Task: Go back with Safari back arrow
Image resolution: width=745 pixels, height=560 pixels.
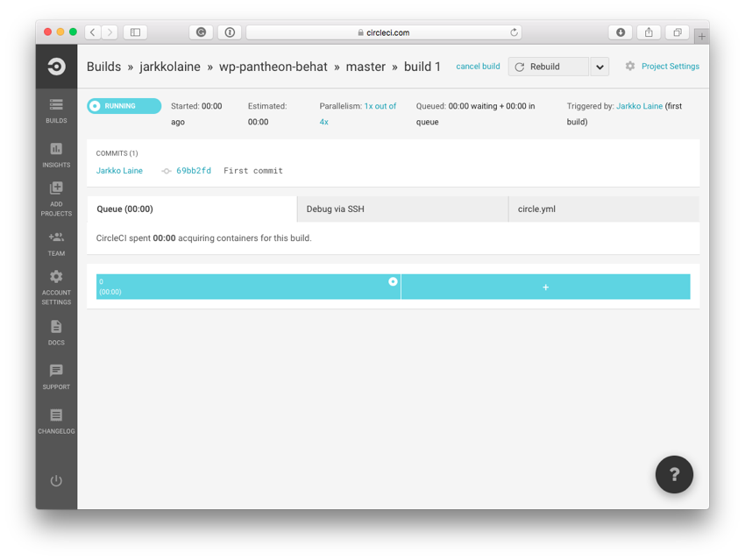Action: pyautogui.click(x=93, y=32)
